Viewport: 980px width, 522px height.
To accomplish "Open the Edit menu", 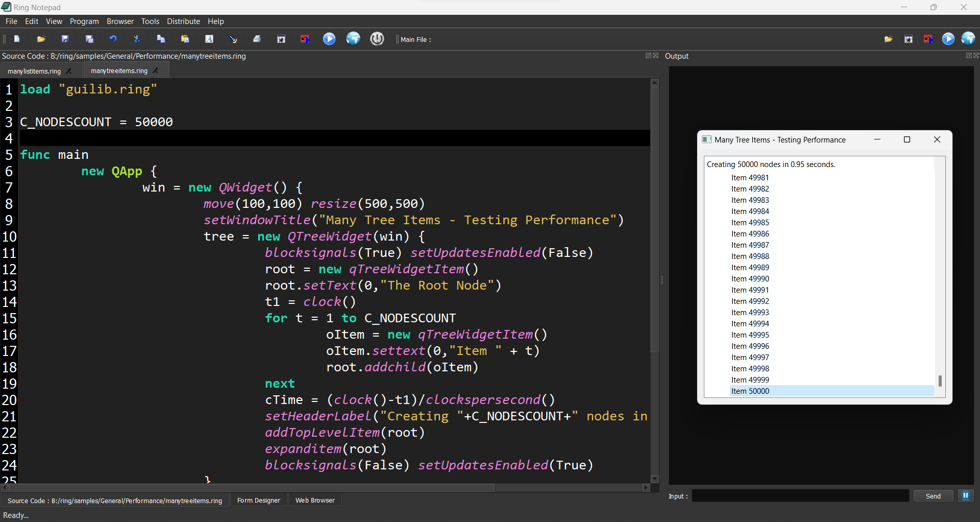I will click(32, 21).
